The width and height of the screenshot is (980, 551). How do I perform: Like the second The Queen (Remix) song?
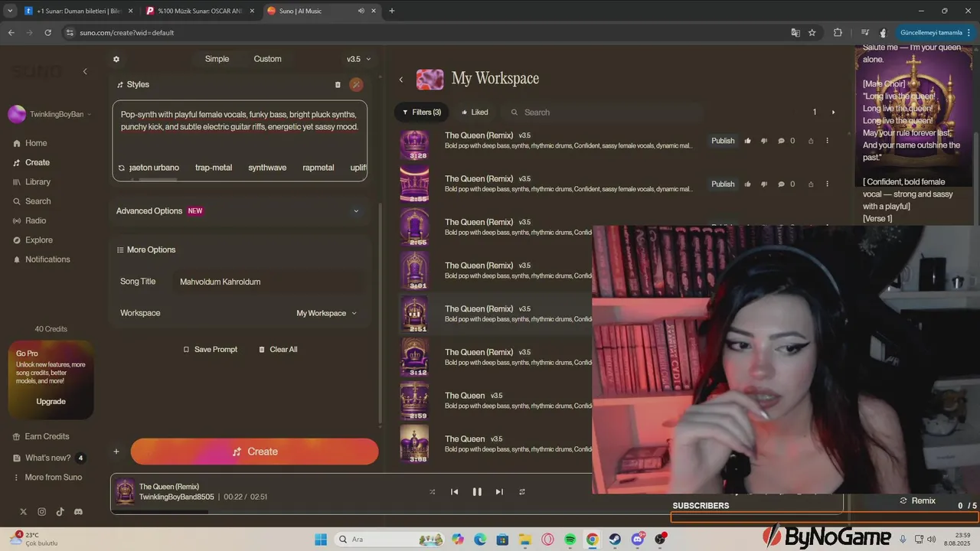(748, 184)
